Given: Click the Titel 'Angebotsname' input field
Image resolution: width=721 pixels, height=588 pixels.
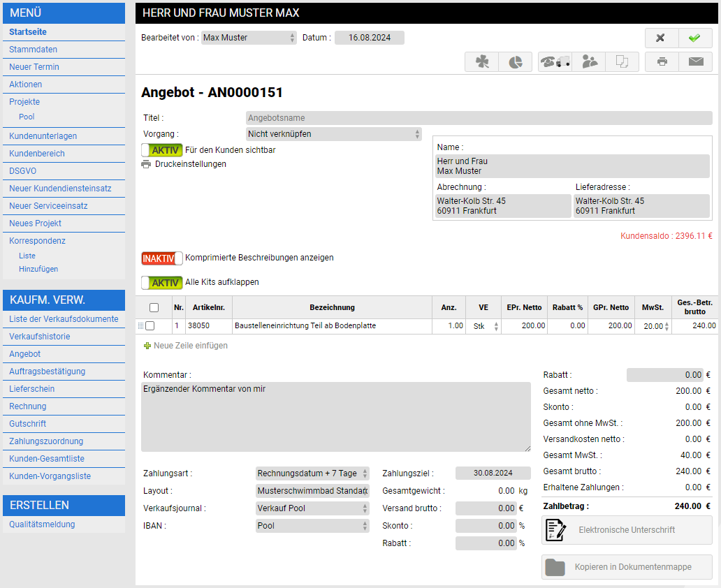Looking at the screenshot, I should [x=479, y=118].
